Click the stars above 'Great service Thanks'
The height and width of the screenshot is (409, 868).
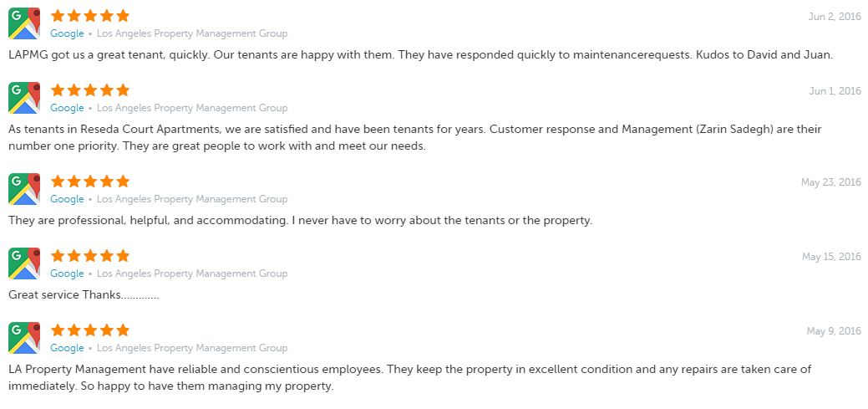coord(90,255)
